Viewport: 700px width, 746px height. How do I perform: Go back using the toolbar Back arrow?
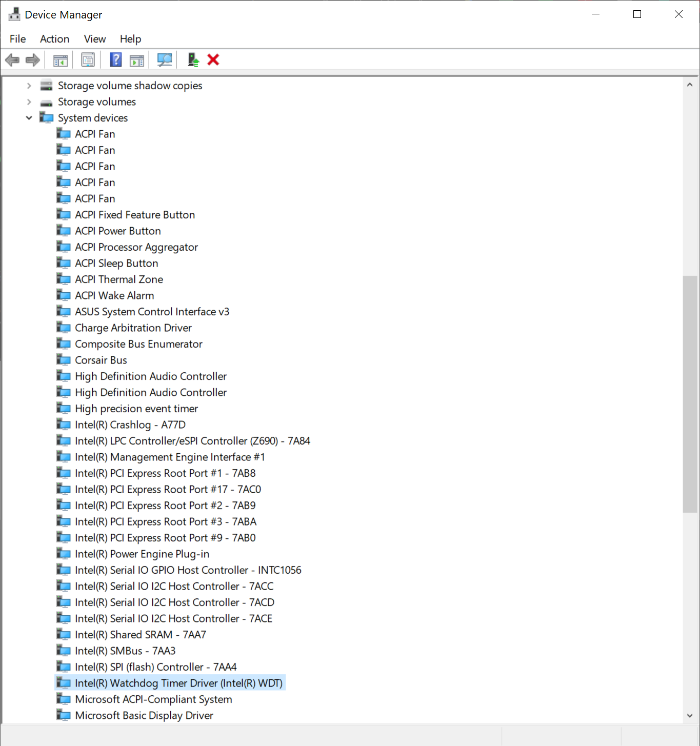tap(12, 60)
